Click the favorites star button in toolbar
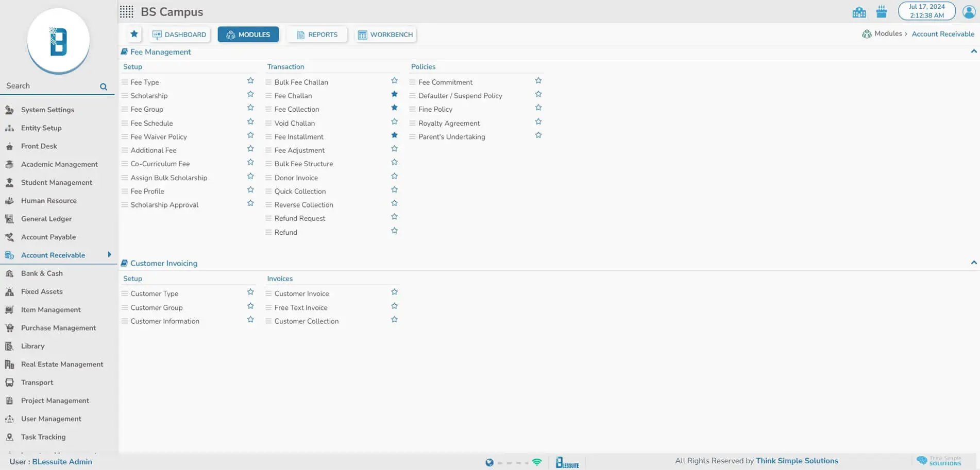Viewport: 980px width, 470px height. point(134,34)
